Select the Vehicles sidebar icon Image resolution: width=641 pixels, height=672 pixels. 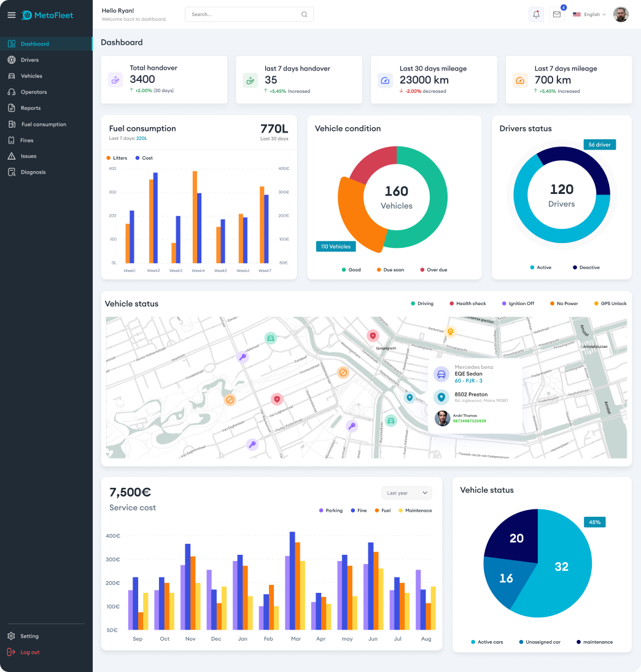[x=11, y=75]
